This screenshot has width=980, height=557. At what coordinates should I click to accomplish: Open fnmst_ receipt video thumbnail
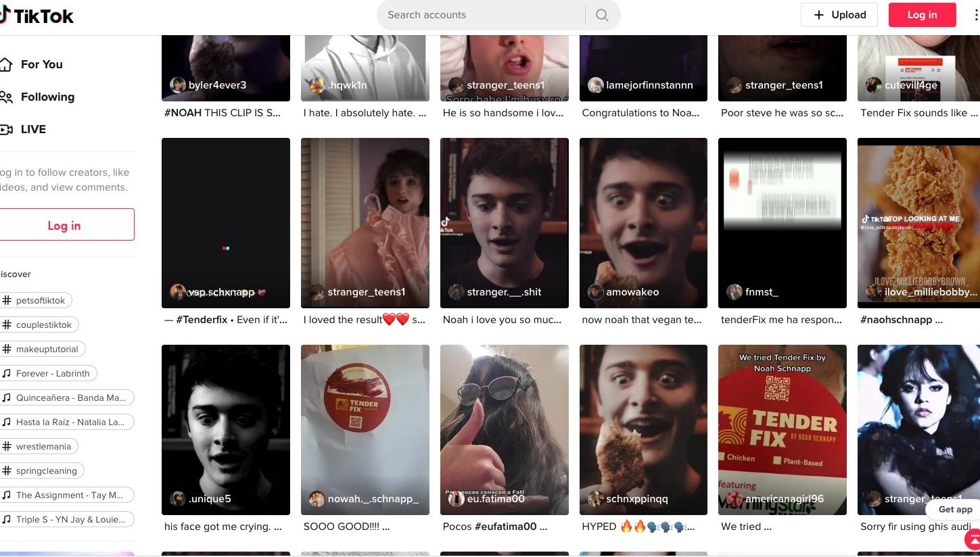pos(783,223)
